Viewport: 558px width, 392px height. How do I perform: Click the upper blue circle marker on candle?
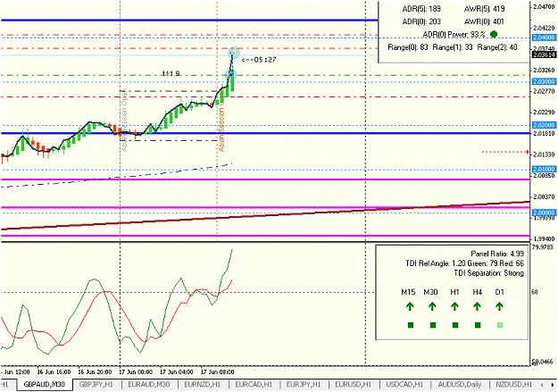(x=233, y=53)
